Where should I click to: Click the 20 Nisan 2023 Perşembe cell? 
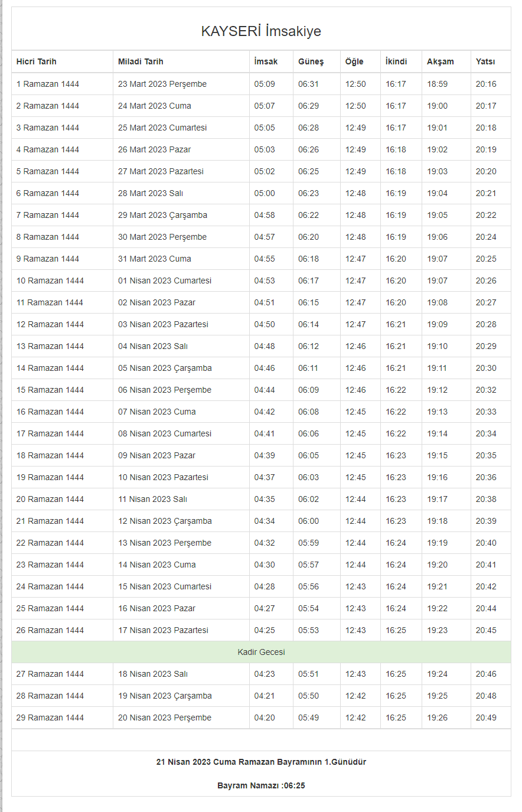[x=165, y=718]
